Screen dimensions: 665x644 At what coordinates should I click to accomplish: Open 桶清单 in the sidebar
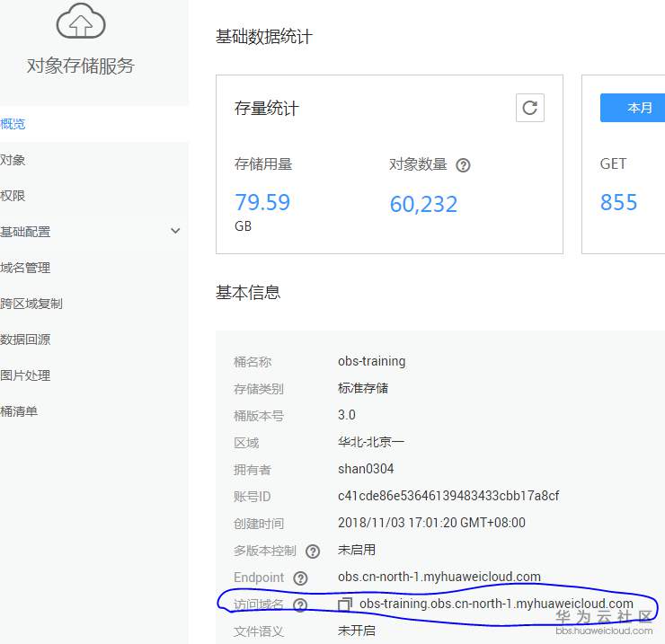tap(19, 411)
